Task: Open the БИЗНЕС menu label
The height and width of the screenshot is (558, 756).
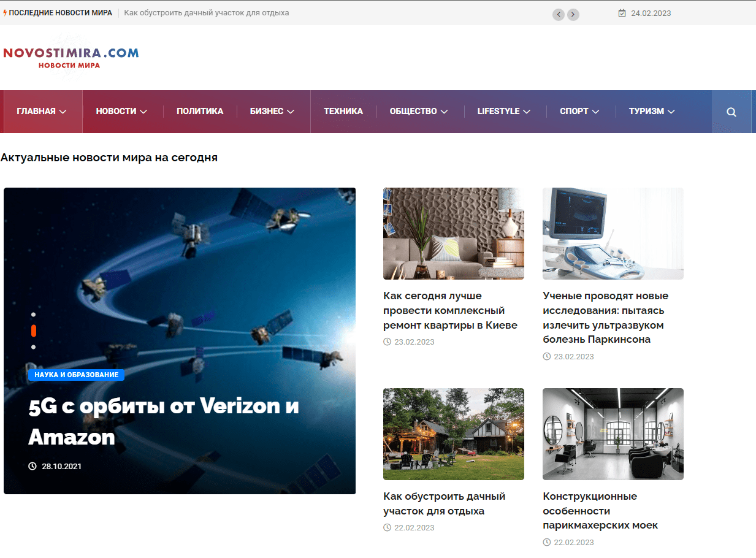Action: (x=267, y=111)
